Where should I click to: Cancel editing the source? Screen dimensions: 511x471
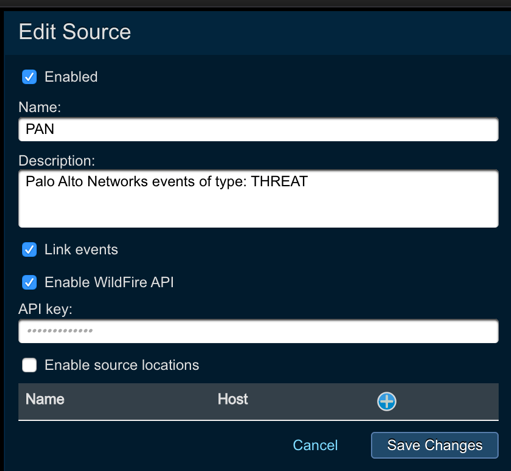point(315,445)
